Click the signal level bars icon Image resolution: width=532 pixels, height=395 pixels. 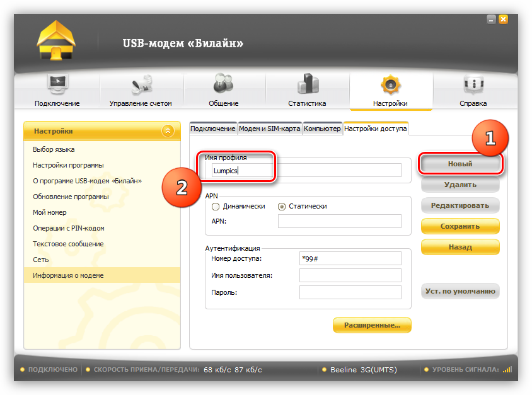click(507, 369)
